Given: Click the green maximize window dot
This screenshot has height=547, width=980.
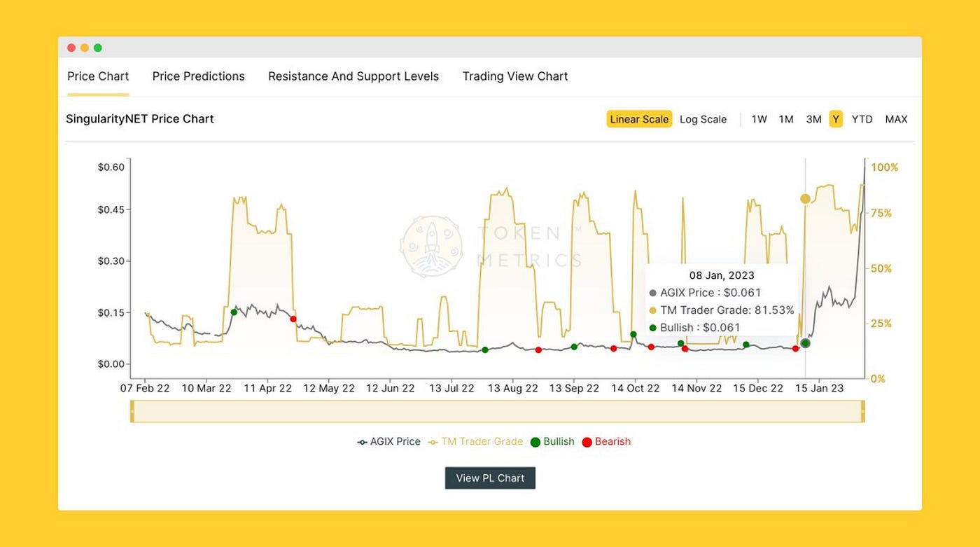Looking at the screenshot, I should tap(98, 48).
